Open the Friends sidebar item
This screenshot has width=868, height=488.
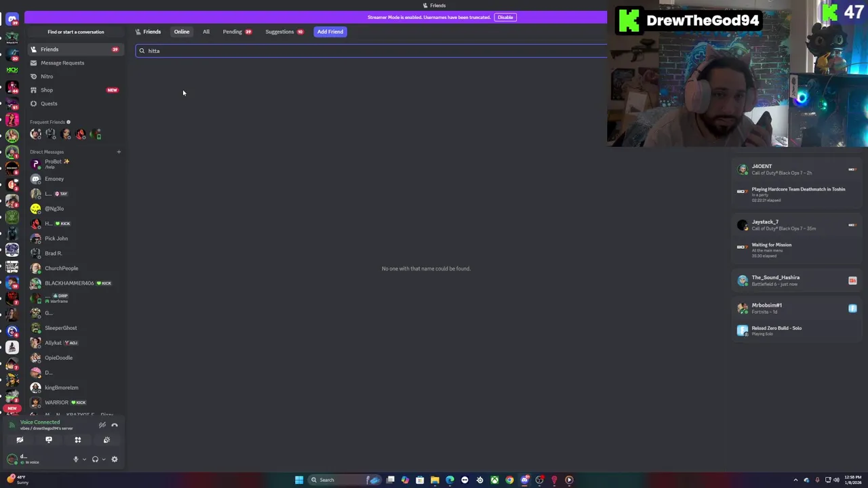[x=75, y=49]
